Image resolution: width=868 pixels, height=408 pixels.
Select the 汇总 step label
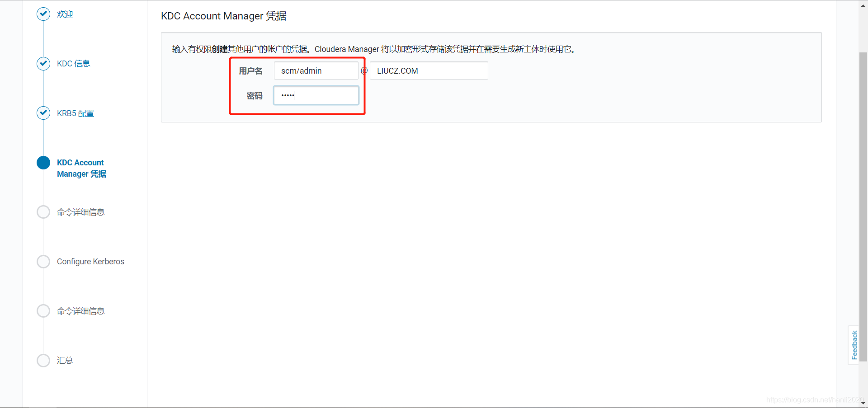(x=65, y=361)
